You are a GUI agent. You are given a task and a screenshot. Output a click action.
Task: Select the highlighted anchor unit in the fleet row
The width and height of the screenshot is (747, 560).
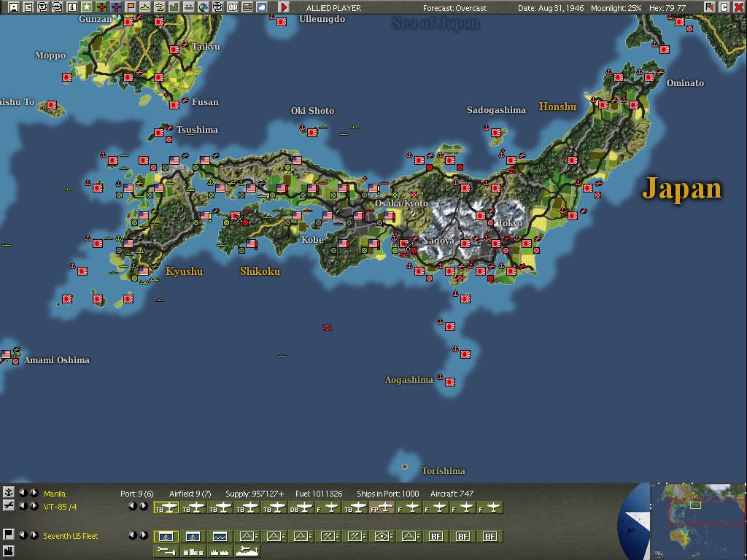point(166,537)
